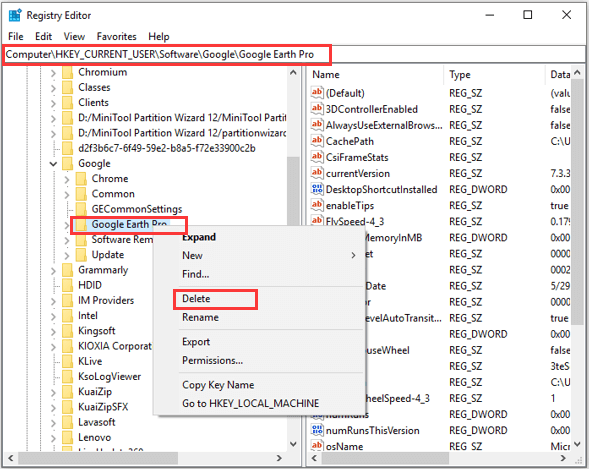Select the FlySpeed-4_3 value

click(355, 222)
